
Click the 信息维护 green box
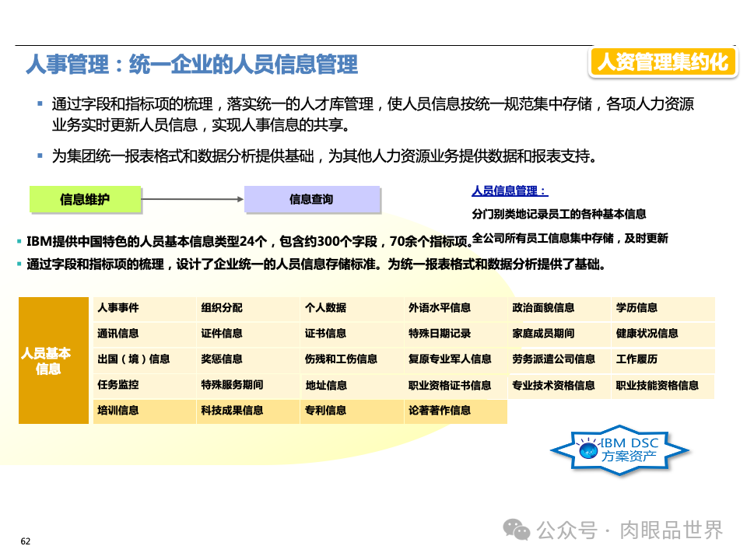pos(86,199)
